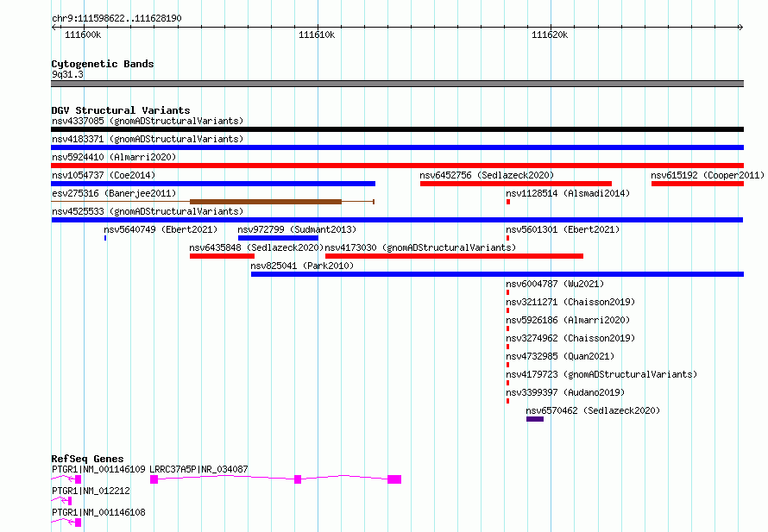Click the nsv4337085 (gnomADStructuralVariants) label
Viewport: 768px width, 532px height.
click(148, 121)
